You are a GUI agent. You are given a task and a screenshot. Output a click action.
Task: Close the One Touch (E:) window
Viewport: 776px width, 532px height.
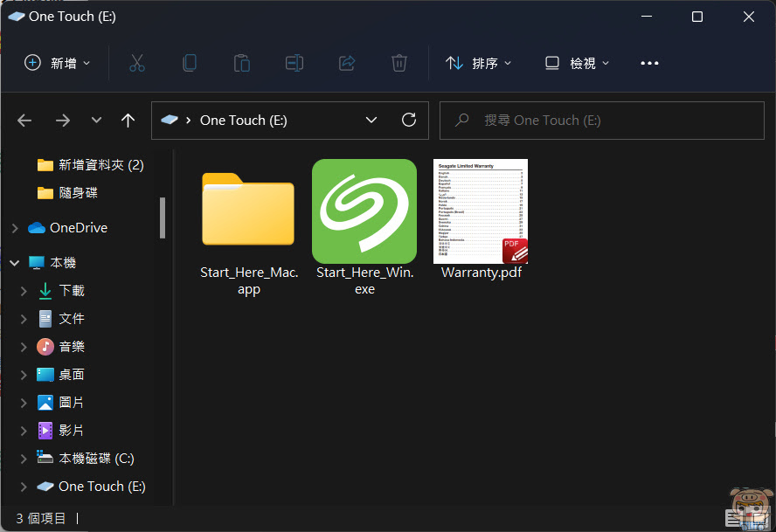coord(749,17)
